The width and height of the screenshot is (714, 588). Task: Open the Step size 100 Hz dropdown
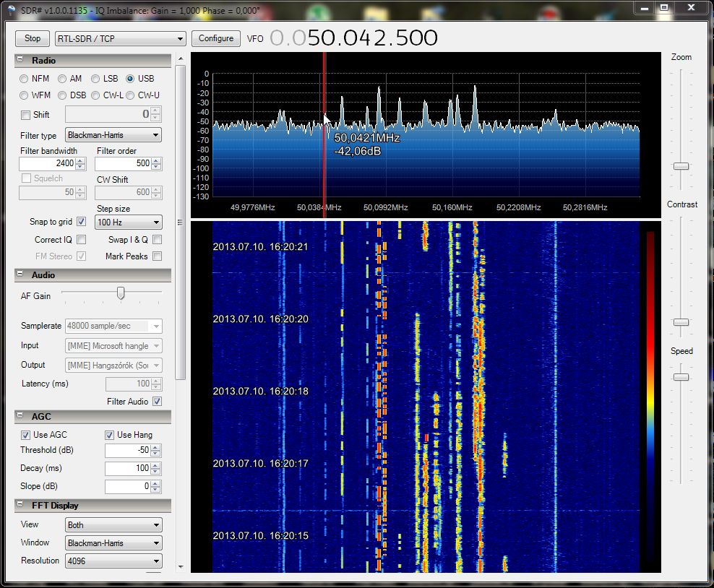[x=129, y=222]
